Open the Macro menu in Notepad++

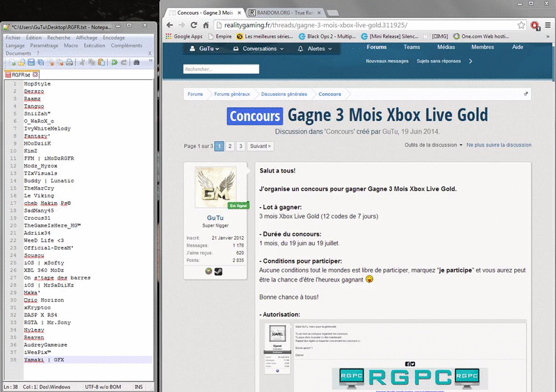[71, 45]
